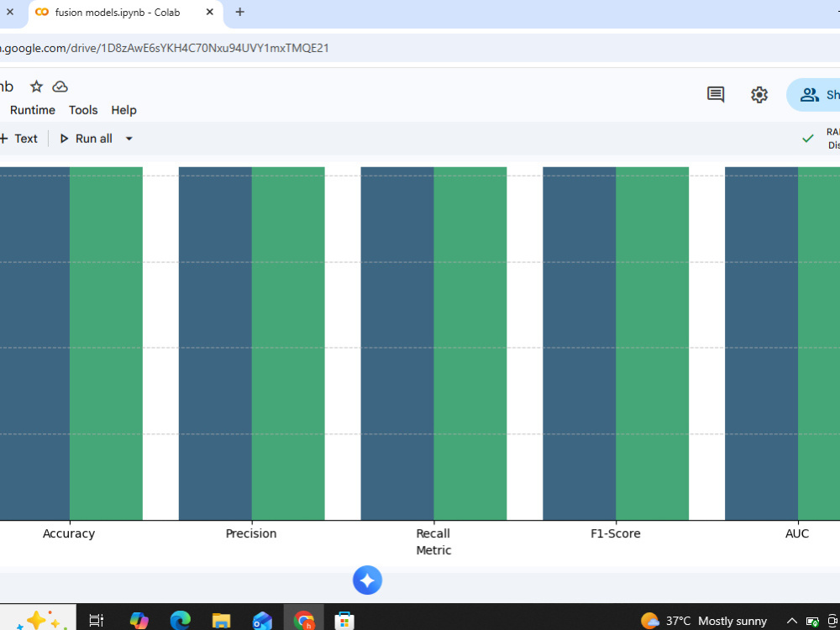Close the fusion models.ipynb tab
840x630 pixels.
point(210,12)
